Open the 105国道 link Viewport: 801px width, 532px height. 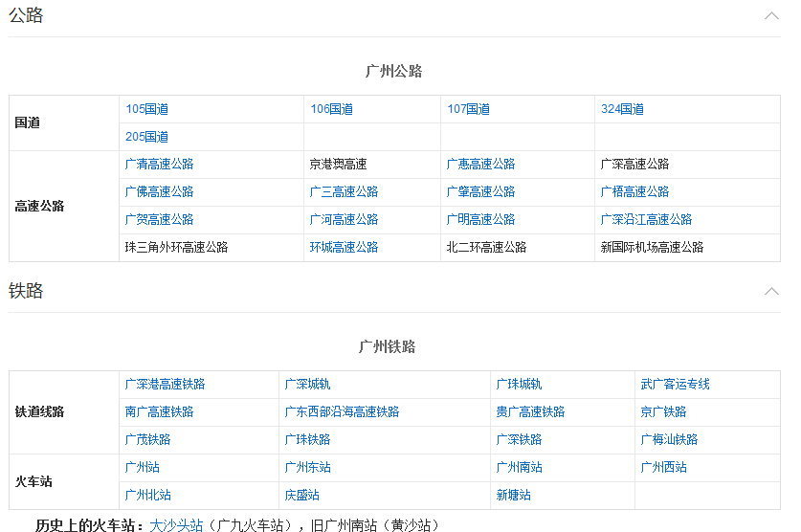tap(146, 109)
